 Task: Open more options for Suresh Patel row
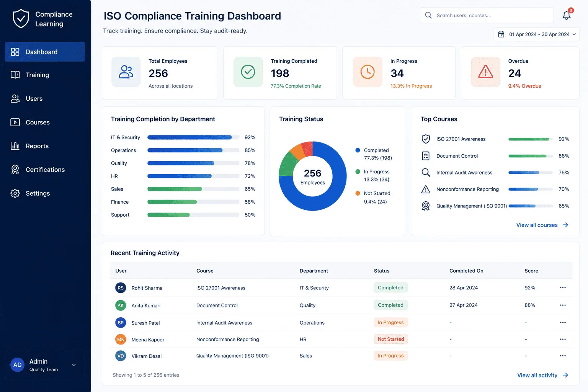tap(563, 322)
